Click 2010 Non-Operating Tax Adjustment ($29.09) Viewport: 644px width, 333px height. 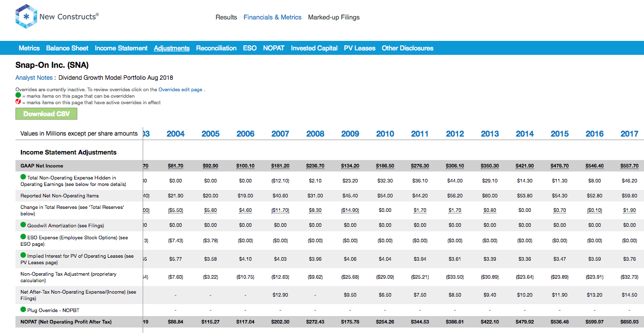(x=385, y=277)
